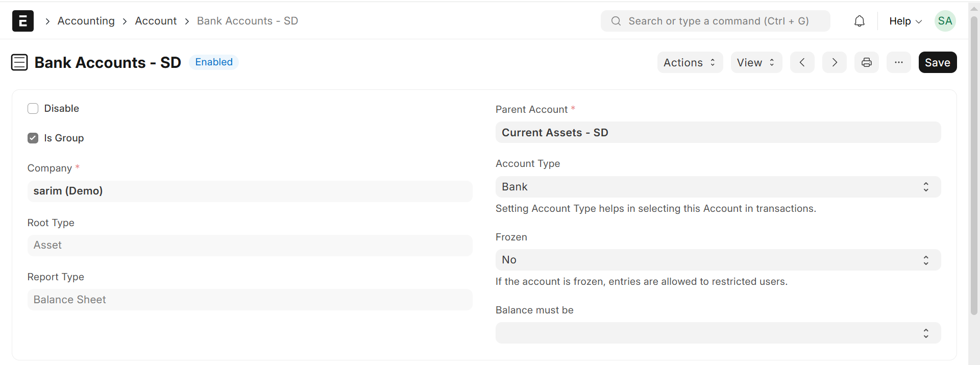This screenshot has height=365, width=980.
Task: Focus the search or command bar
Action: (715, 21)
